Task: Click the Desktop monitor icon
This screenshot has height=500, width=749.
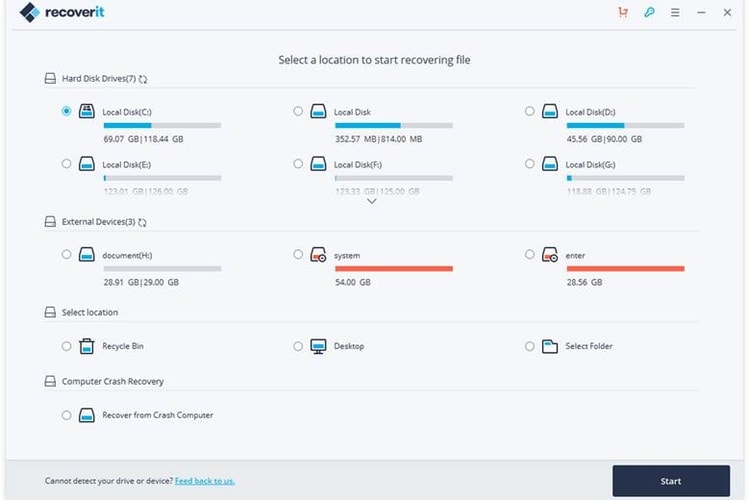Action: pos(318,346)
